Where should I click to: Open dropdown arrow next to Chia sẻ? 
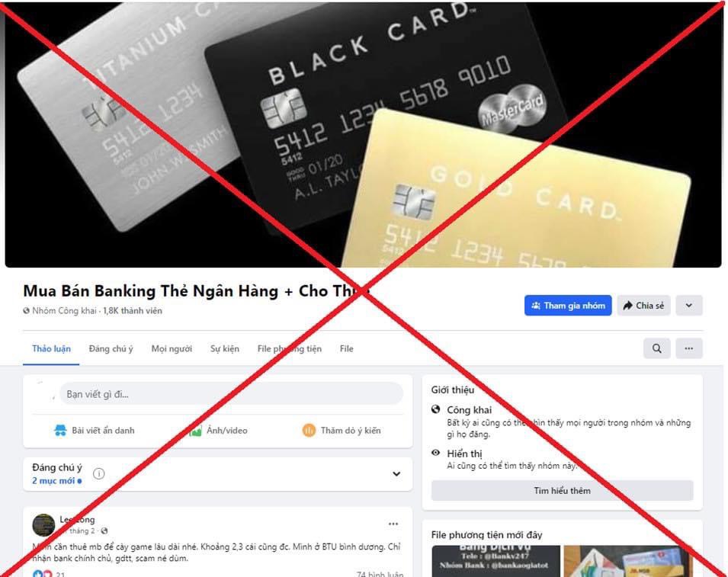689,306
